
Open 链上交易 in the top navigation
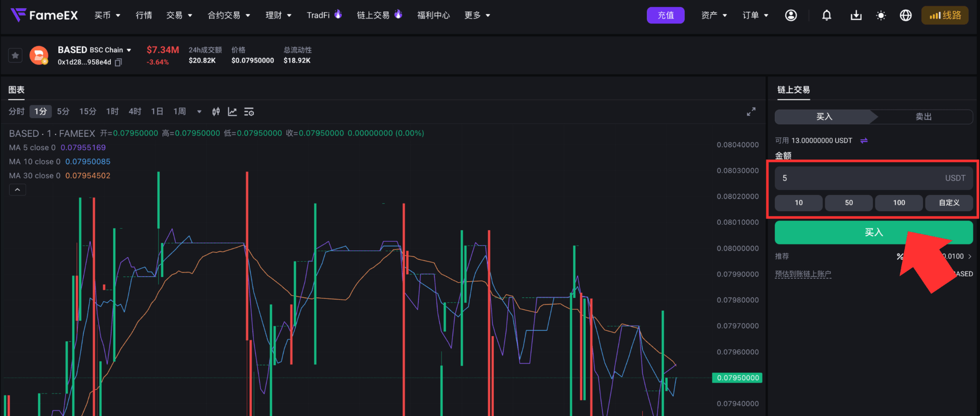[x=373, y=15]
